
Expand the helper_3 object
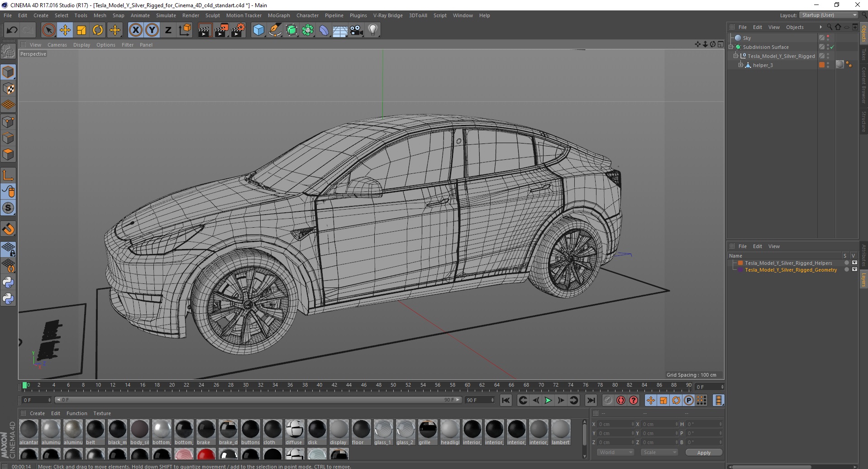coord(741,65)
